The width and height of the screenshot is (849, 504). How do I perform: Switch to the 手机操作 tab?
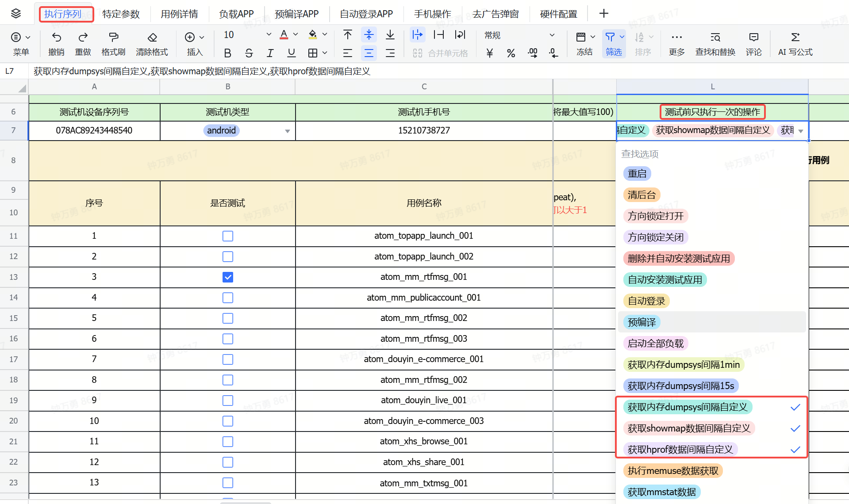(x=432, y=14)
